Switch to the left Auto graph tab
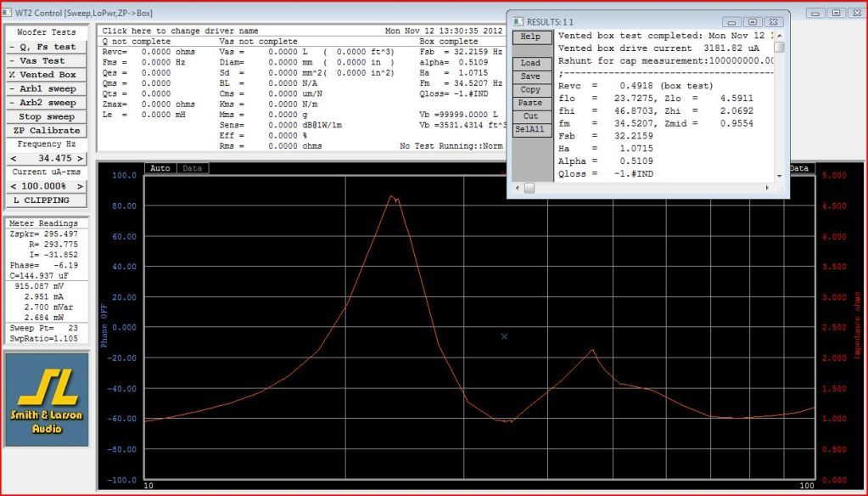868x496 pixels. click(x=160, y=168)
